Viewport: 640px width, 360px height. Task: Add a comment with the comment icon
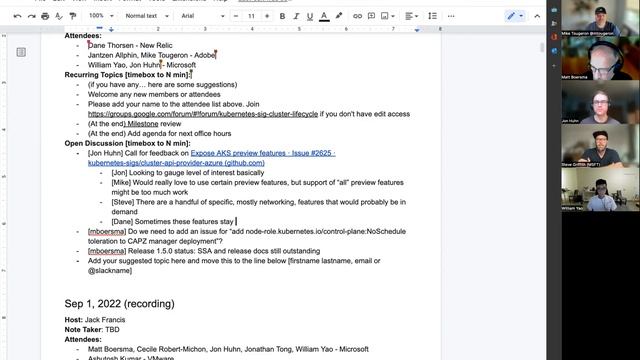pos(371,16)
